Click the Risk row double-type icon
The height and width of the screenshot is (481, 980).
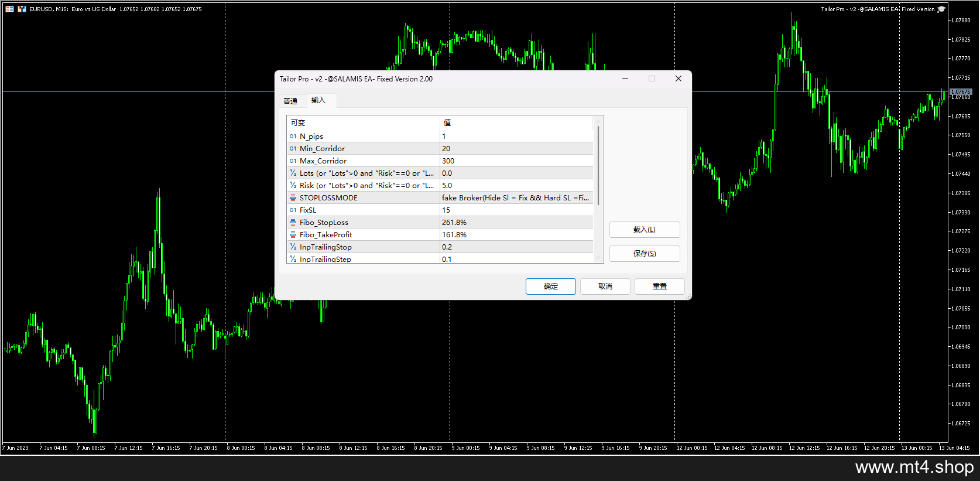tap(293, 186)
